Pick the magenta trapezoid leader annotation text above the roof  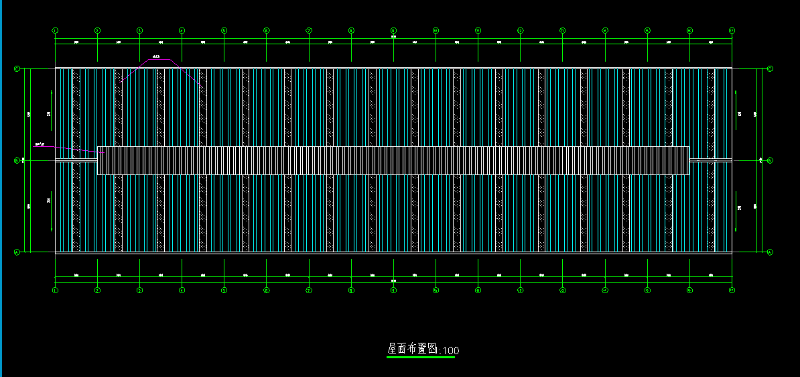[x=157, y=57]
